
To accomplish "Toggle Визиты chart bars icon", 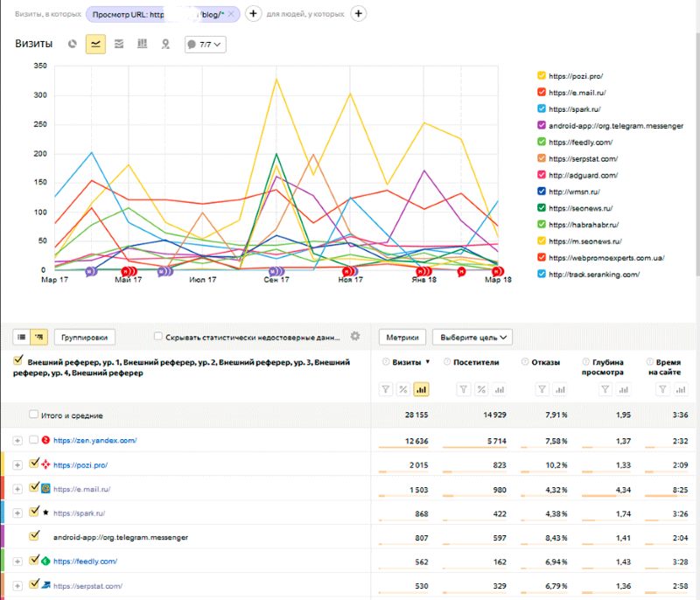I will click(x=421, y=389).
